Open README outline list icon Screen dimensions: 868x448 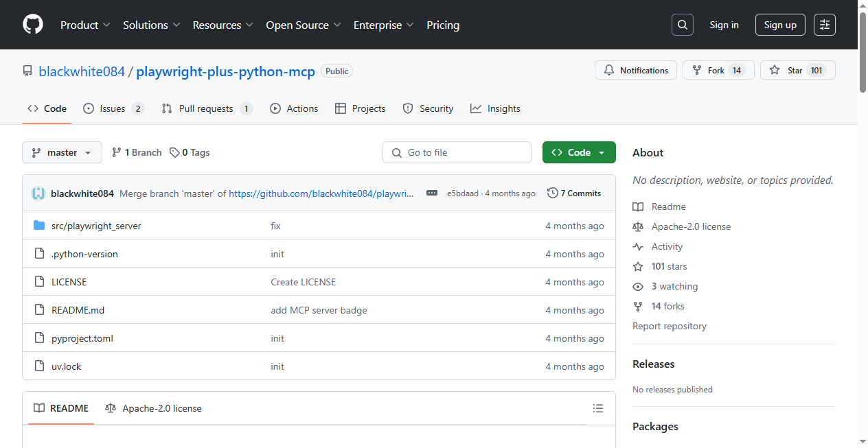598,408
